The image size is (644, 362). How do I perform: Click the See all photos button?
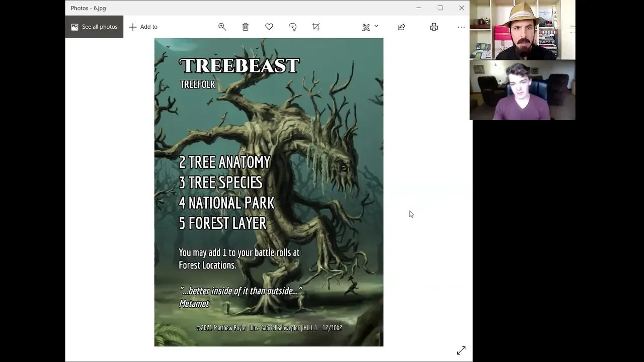tap(94, 27)
